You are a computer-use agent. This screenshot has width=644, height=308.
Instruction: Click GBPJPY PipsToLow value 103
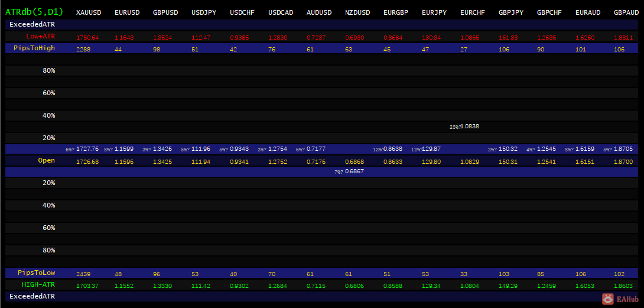(x=504, y=274)
